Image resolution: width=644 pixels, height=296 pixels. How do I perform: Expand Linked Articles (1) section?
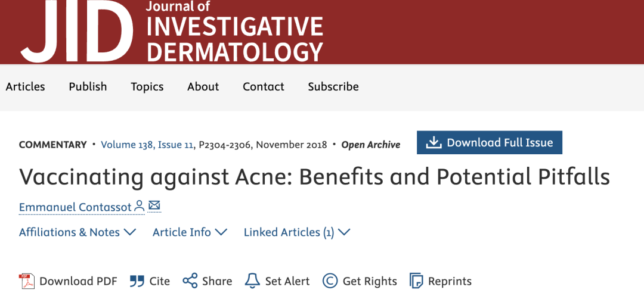[x=296, y=232]
